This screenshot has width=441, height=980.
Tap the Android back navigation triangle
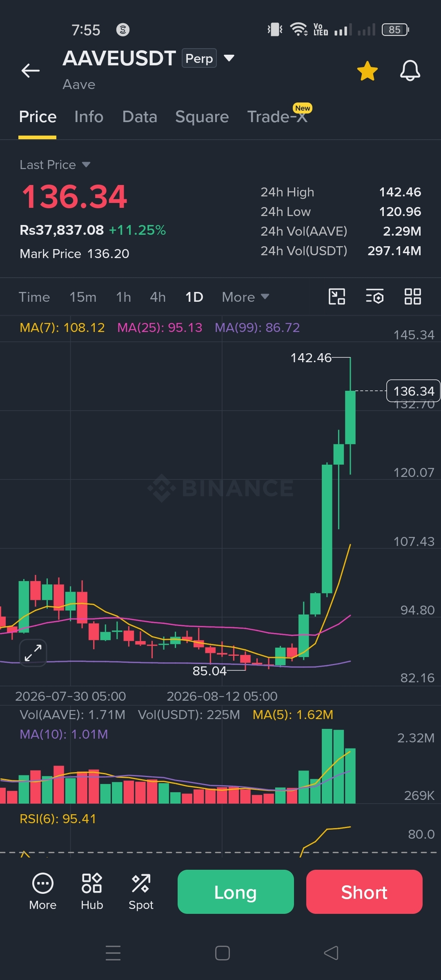331,953
